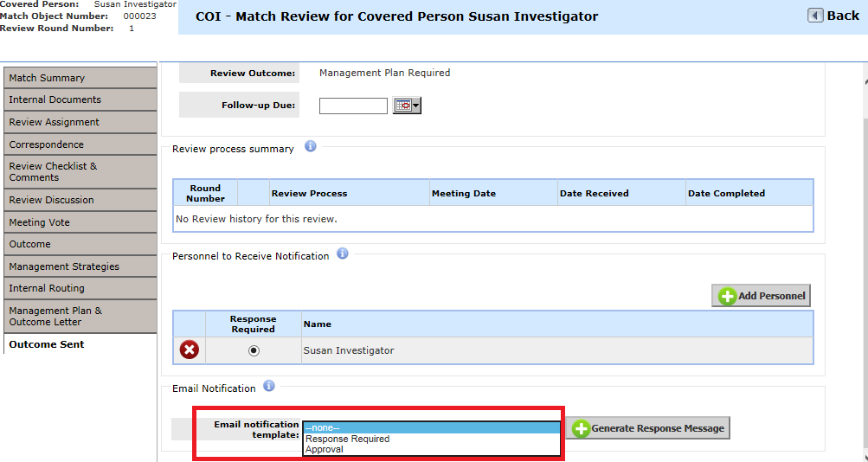This screenshot has height=462, width=868.
Task: Open the Review Discussion tab
Action: [x=80, y=200]
